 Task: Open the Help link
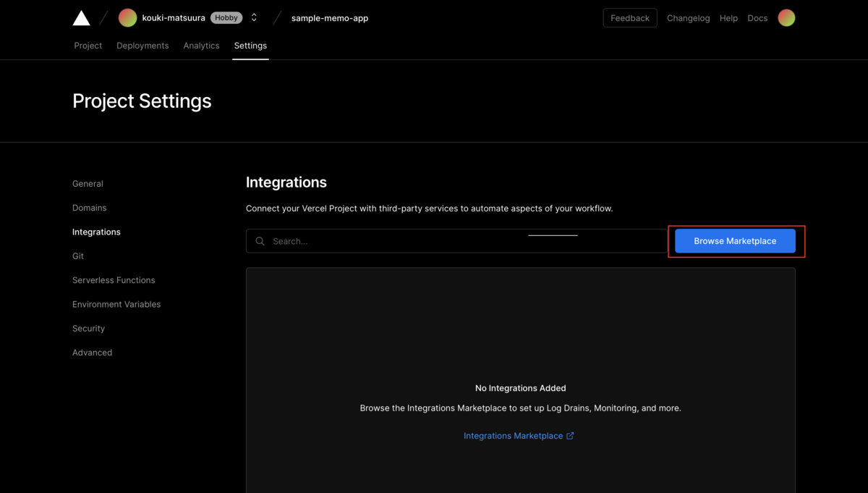click(x=728, y=18)
